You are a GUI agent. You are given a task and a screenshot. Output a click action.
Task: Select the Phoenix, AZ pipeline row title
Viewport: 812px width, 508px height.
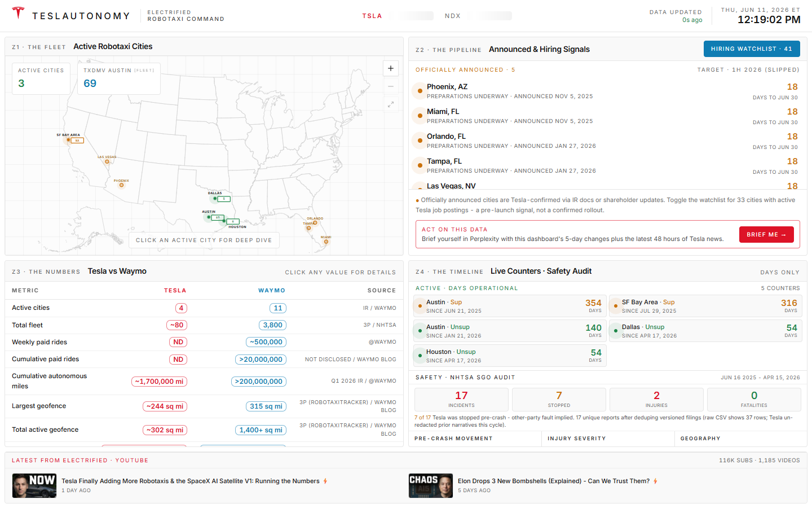pos(447,87)
